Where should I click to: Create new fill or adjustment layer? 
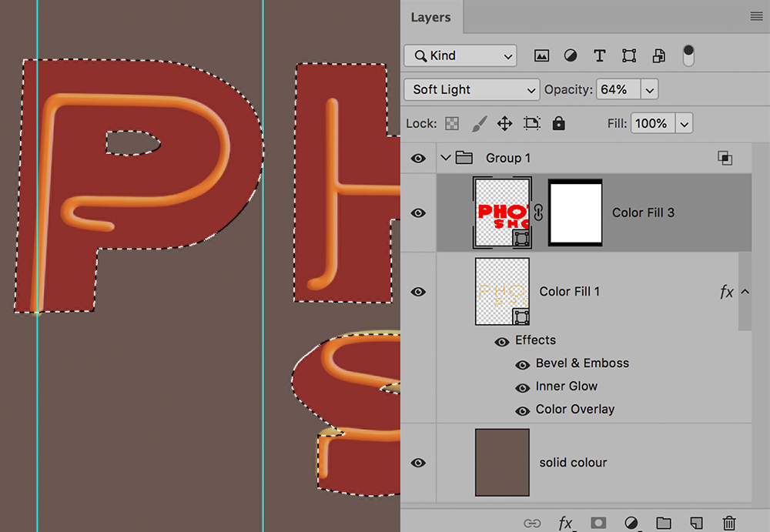631,523
